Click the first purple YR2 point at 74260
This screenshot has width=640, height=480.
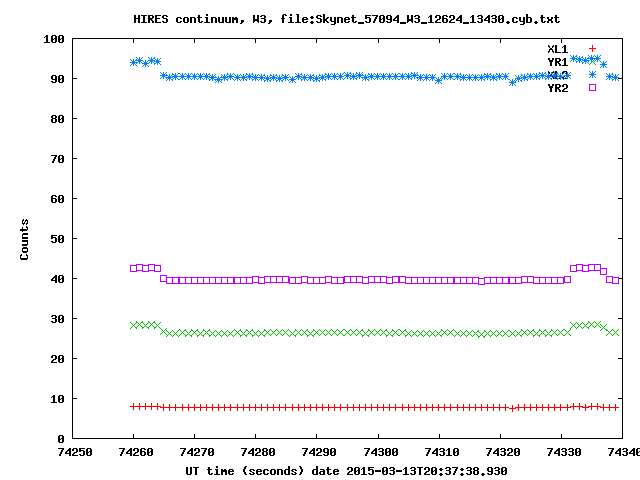tap(133, 269)
